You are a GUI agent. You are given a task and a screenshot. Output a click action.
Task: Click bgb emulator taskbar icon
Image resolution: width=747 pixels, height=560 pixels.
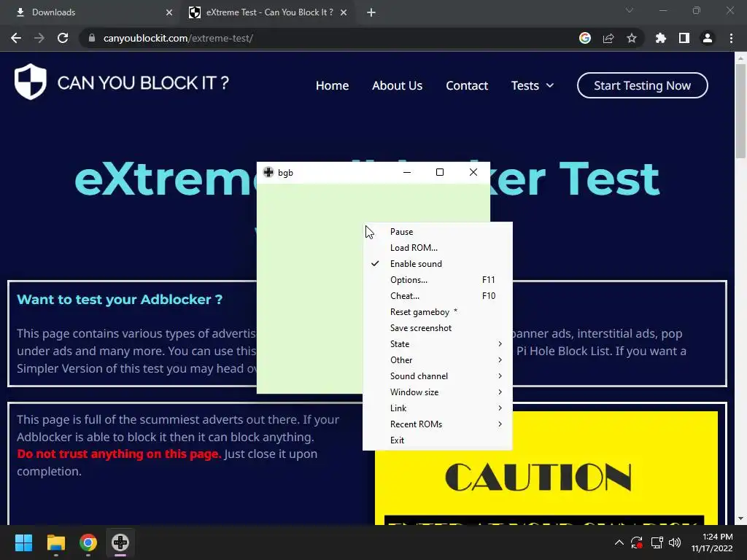(120, 542)
